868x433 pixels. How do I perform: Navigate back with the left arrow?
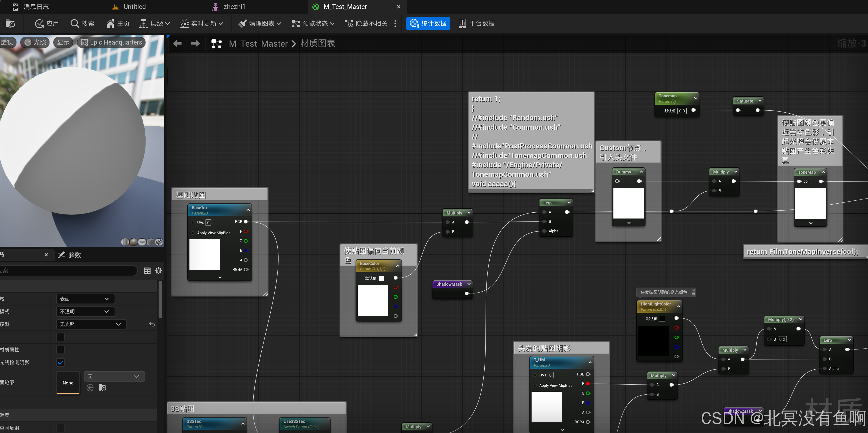[x=177, y=43]
